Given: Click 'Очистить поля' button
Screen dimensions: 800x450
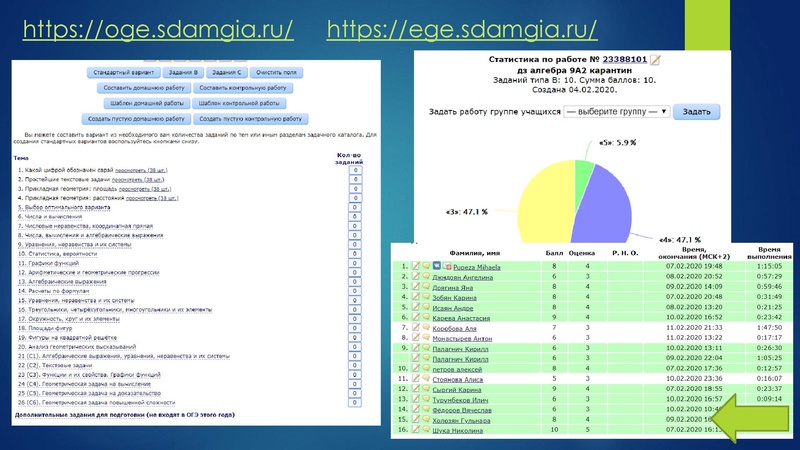Looking at the screenshot, I should pos(277,73).
